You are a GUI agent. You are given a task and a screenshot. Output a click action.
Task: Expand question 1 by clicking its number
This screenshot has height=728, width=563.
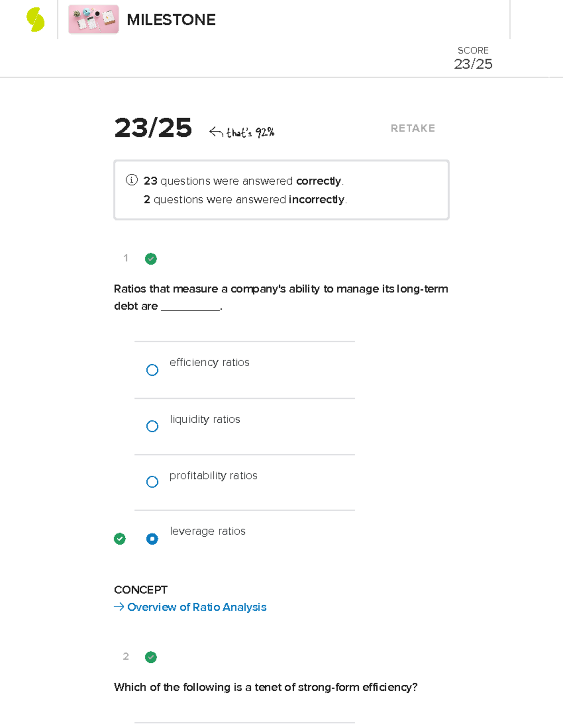pos(125,258)
